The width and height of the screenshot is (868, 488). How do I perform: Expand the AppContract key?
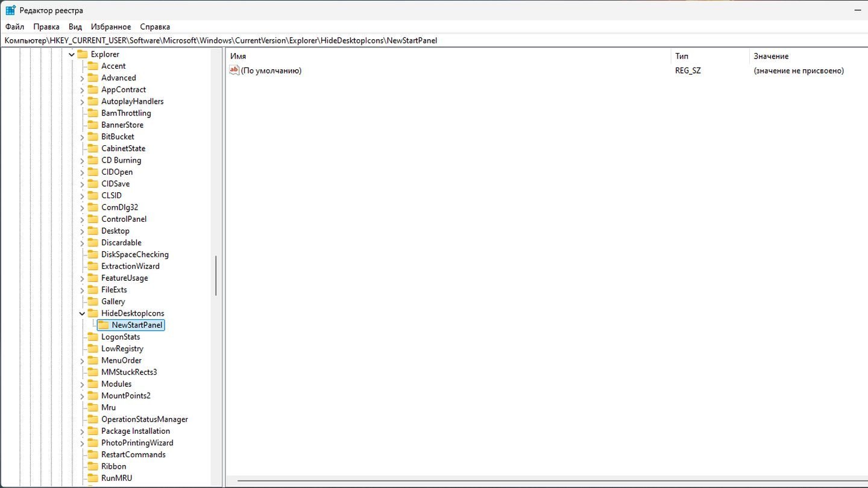click(x=82, y=90)
